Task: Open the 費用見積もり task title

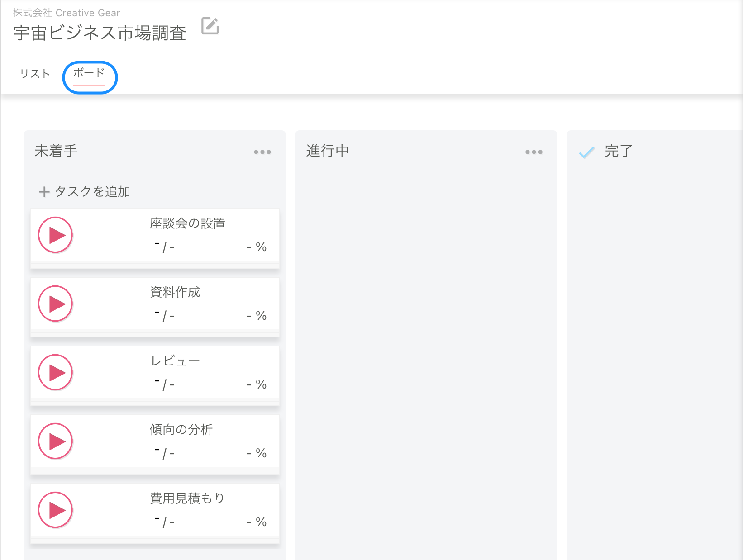Action: (187, 498)
